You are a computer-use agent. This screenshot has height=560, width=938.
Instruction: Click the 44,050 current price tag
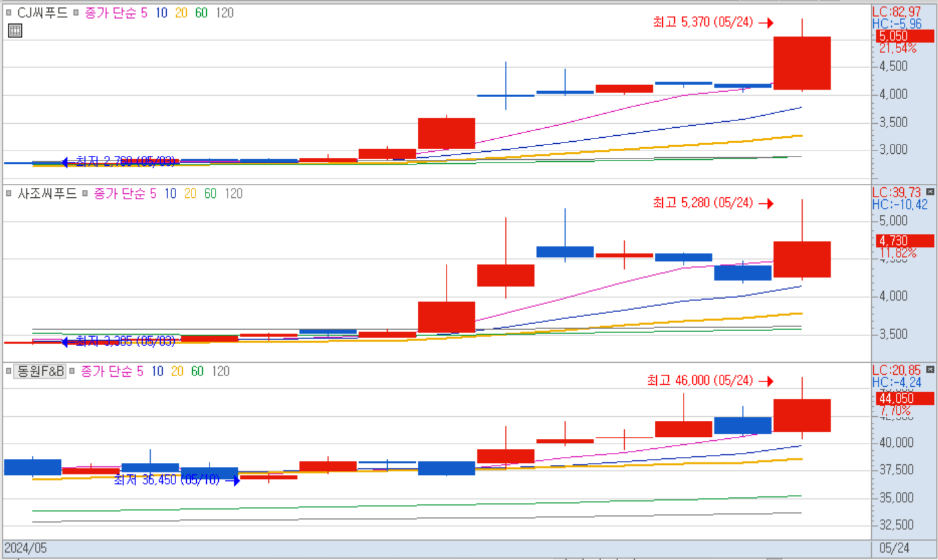click(905, 399)
